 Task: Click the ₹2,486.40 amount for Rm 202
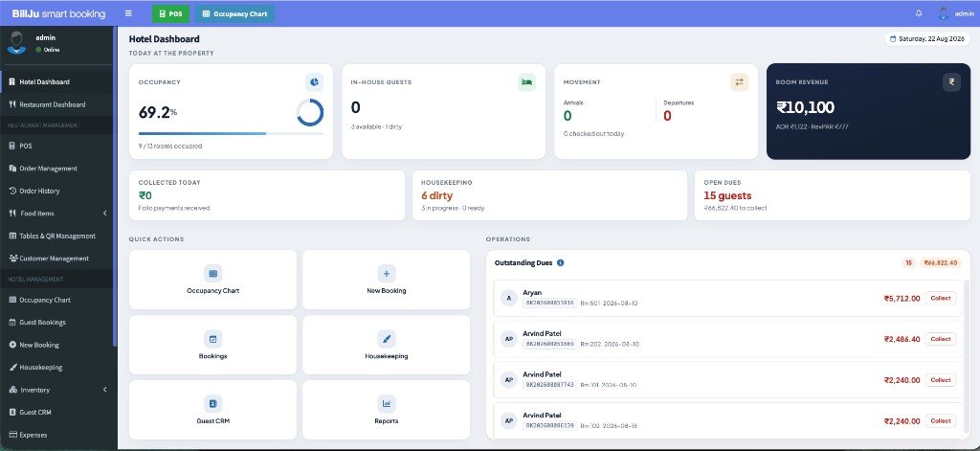click(902, 339)
